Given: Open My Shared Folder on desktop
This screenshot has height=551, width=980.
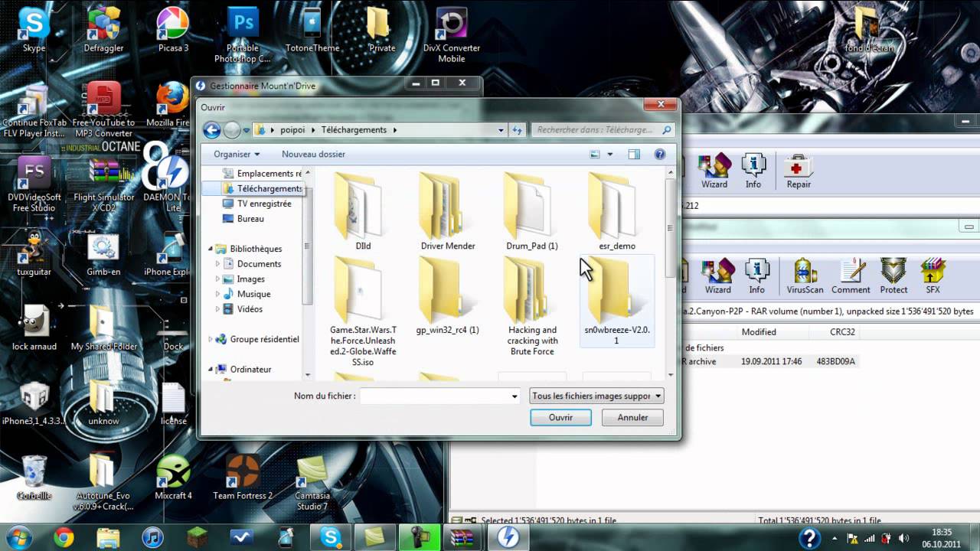Looking at the screenshot, I should [104, 328].
